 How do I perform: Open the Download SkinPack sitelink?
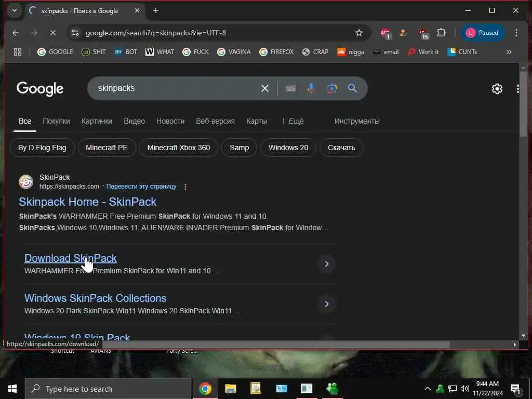(71, 258)
